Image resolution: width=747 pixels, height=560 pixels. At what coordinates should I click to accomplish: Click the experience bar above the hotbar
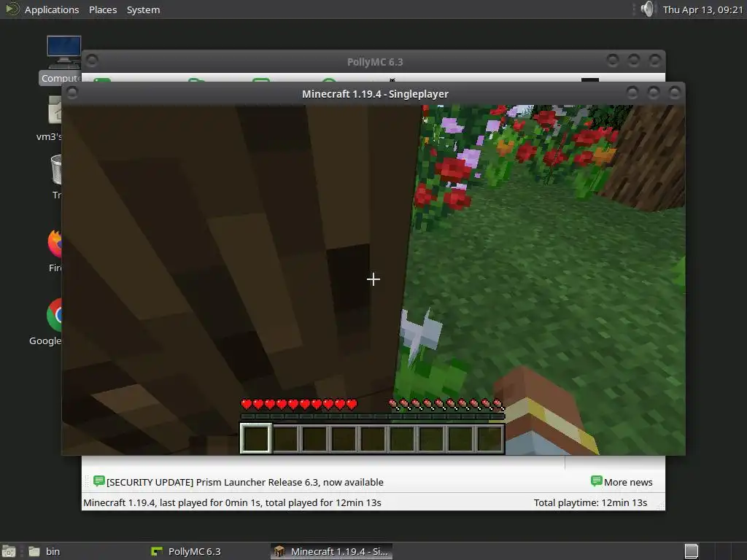[x=373, y=416]
